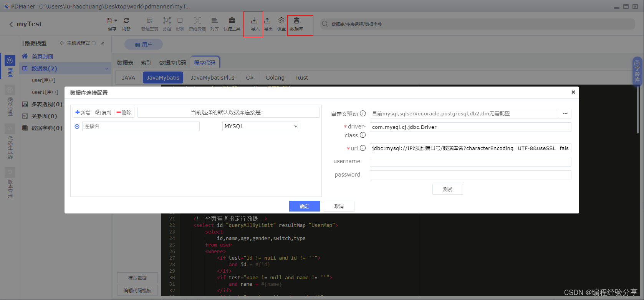This screenshot has width=644, height=300.
Task: Click the custom driver browse (…) button
Action: point(565,113)
